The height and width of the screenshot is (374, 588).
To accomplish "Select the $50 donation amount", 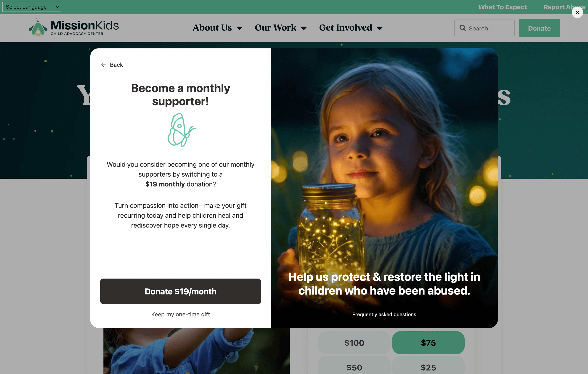I will tap(354, 366).
